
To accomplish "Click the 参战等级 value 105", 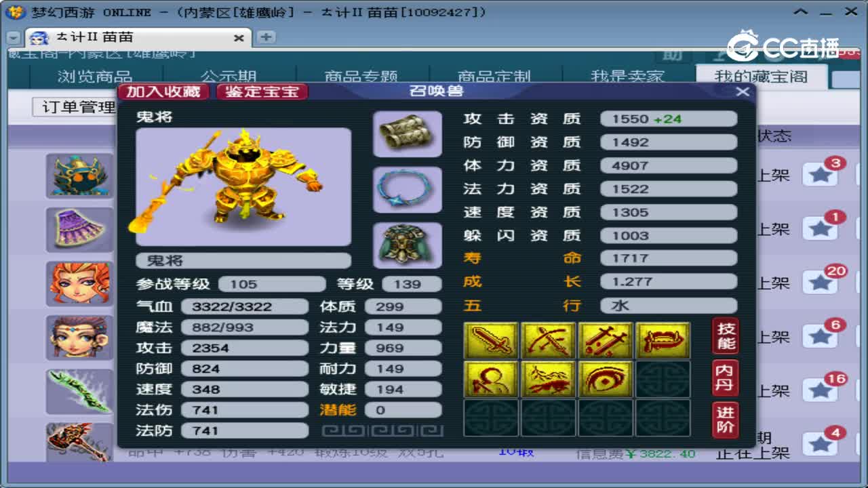I will 273,284.
